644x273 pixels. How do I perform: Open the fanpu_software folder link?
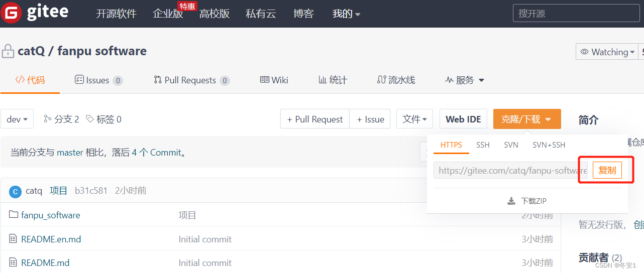51,215
